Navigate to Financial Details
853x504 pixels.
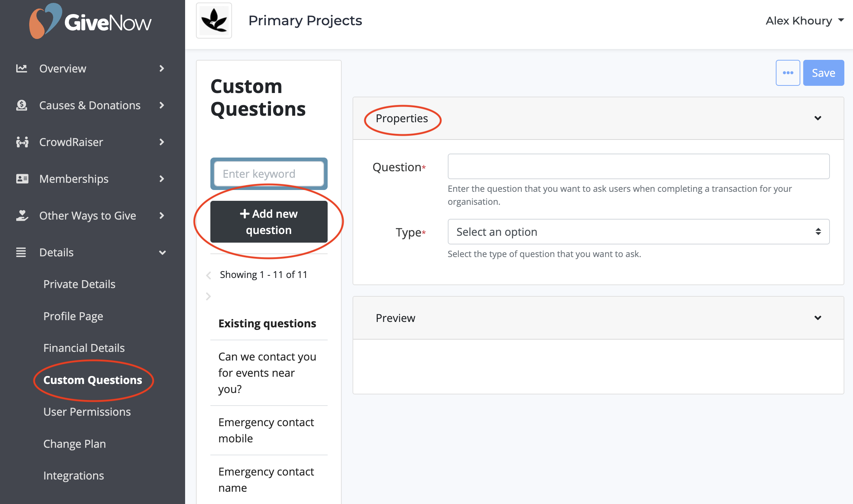pos(84,348)
